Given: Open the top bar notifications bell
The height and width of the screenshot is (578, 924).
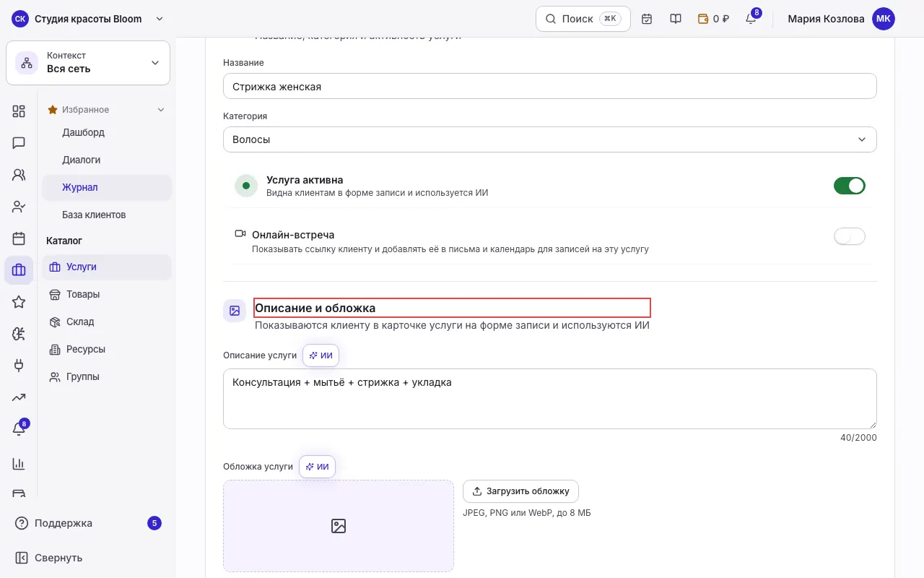Looking at the screenshot, I should click(751, 19).
